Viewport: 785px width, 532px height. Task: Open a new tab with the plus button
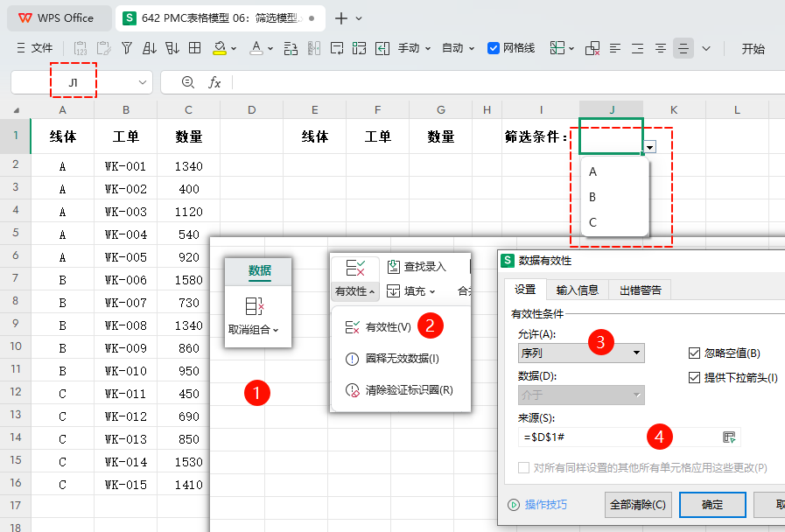pos(341,18)
